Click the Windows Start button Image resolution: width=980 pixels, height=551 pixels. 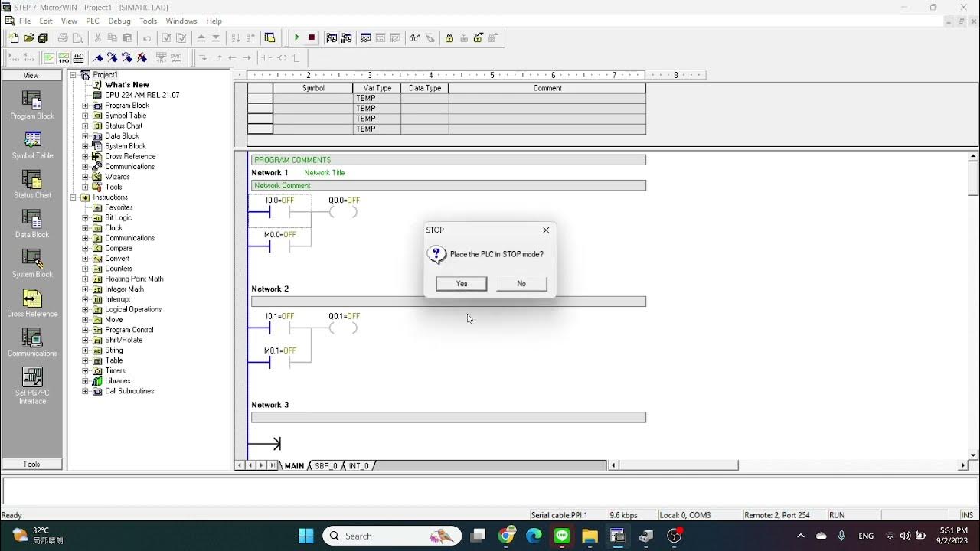[x=306, y=536]
